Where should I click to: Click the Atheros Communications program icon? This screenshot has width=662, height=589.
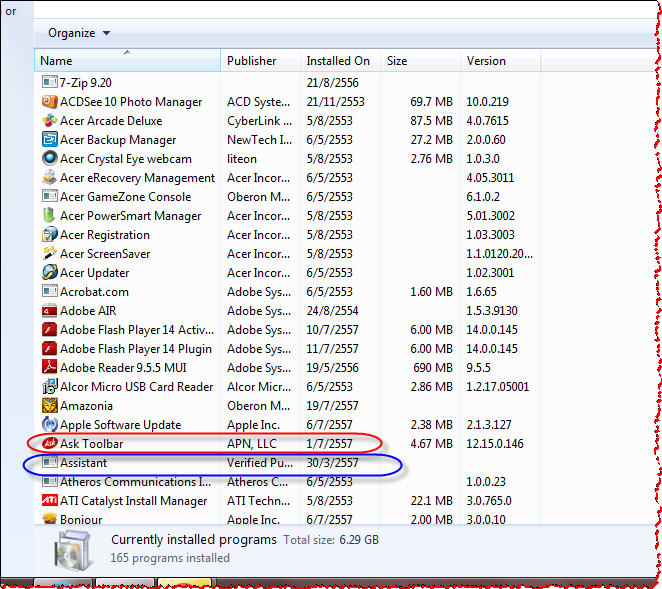tap(49, 481)
